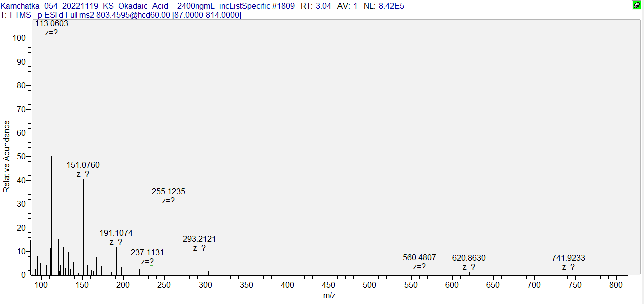The image size is (644, 304).
Task: Click the RT: 3.04 retention time text
Action: pos(316,6)
